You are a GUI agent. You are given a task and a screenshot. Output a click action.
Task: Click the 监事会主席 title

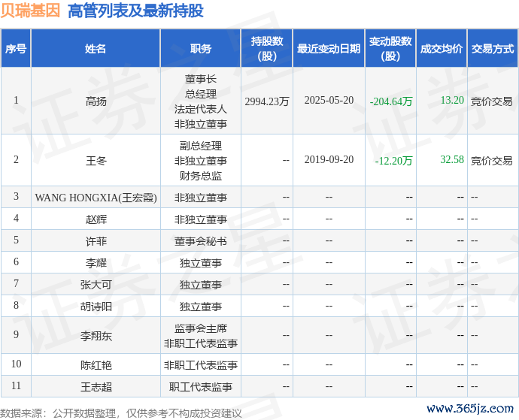[x=201, y=328]
